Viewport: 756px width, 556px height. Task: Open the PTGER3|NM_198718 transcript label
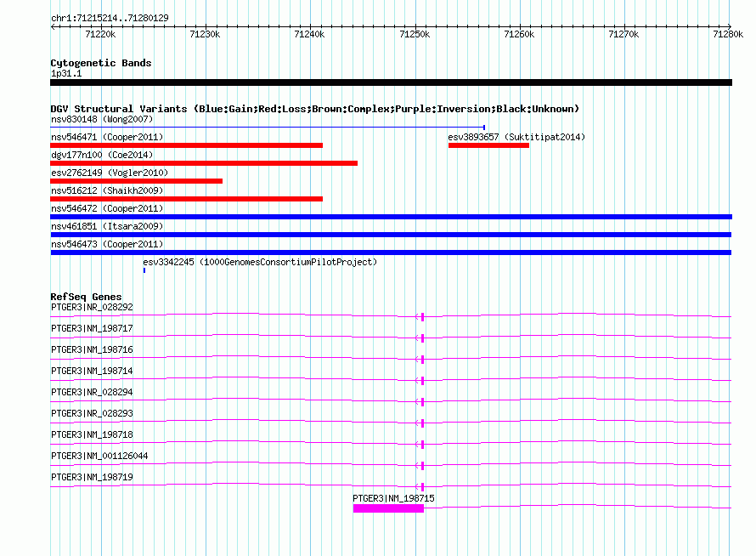click(x=92, y=434)
